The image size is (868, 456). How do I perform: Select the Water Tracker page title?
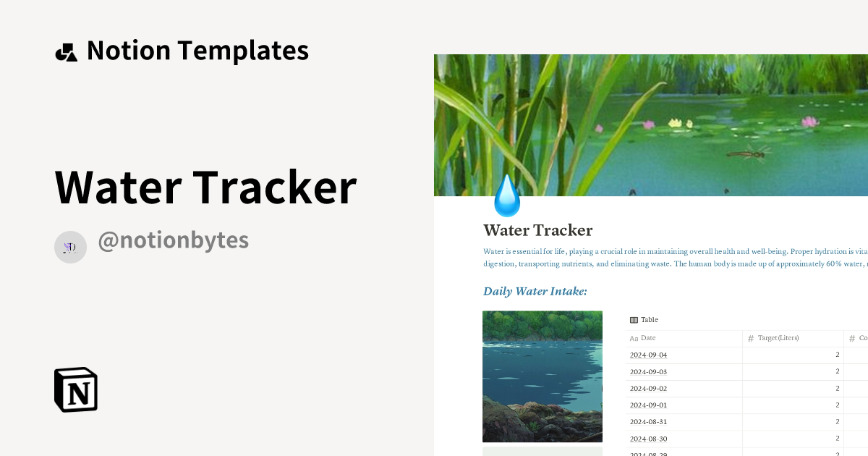pos(537,230)
